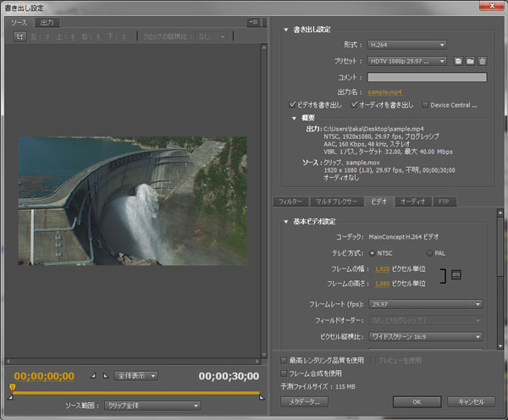Collapse the 基本ビデオ設定 section

point(286,222)
